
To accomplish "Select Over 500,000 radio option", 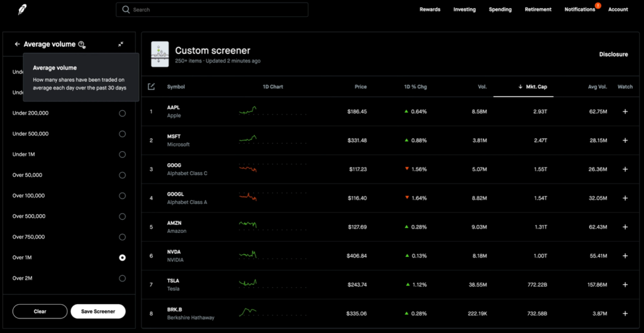I will [123, 217].
